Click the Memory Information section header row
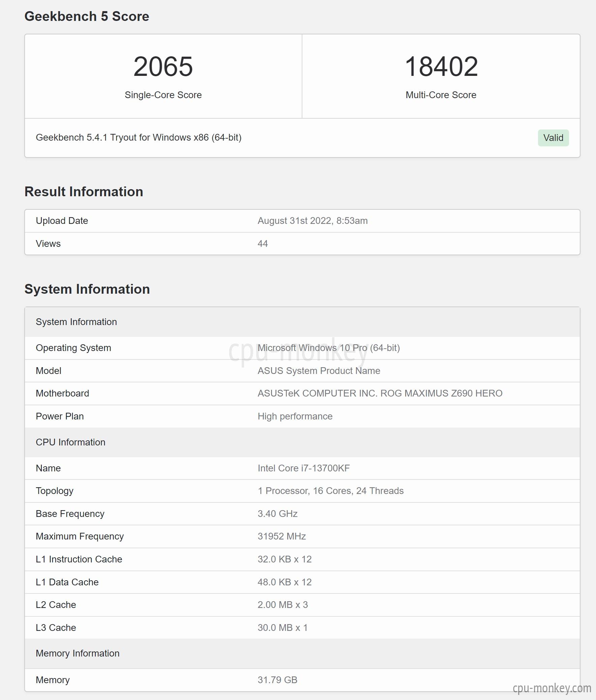This screenshot has height=700, width=596. pos(302,653)
